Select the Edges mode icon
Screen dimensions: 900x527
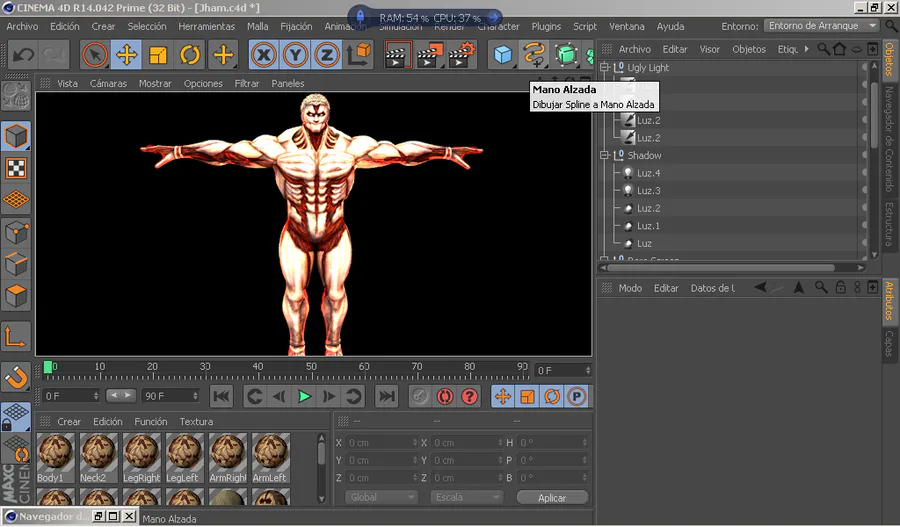16,264
